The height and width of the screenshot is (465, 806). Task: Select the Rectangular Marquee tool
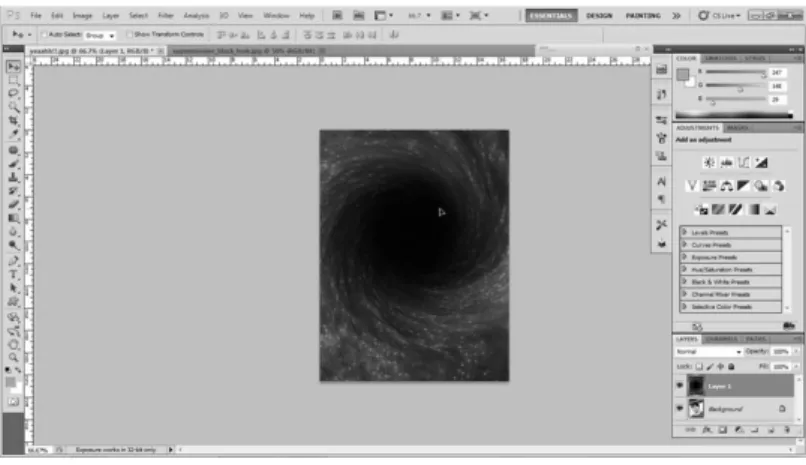coord(13,80)
